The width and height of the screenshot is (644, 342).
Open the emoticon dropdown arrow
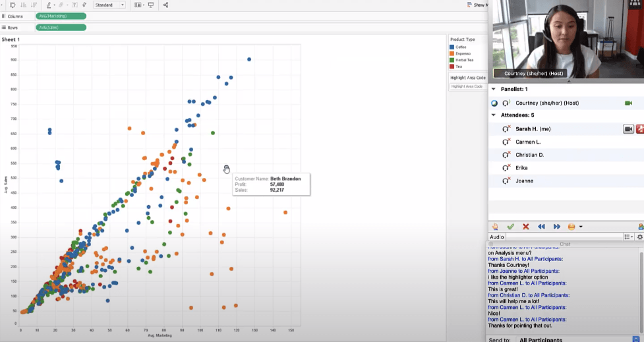tap(581, 227)
